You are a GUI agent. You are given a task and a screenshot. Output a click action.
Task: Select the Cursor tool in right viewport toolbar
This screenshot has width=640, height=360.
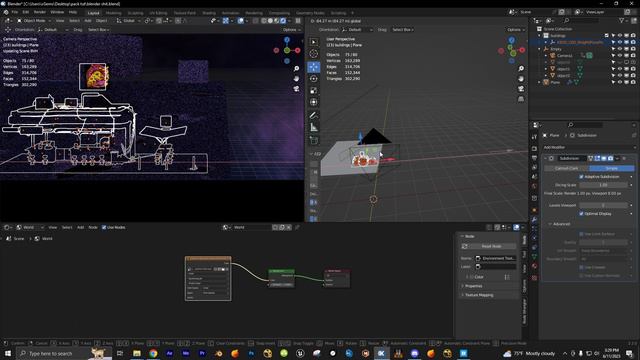[313, 53]
